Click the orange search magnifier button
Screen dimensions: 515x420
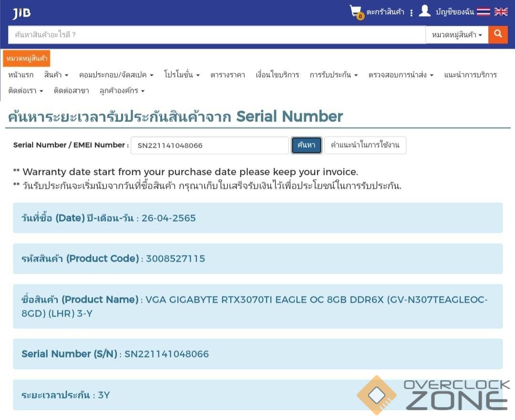tap(498, 34)
